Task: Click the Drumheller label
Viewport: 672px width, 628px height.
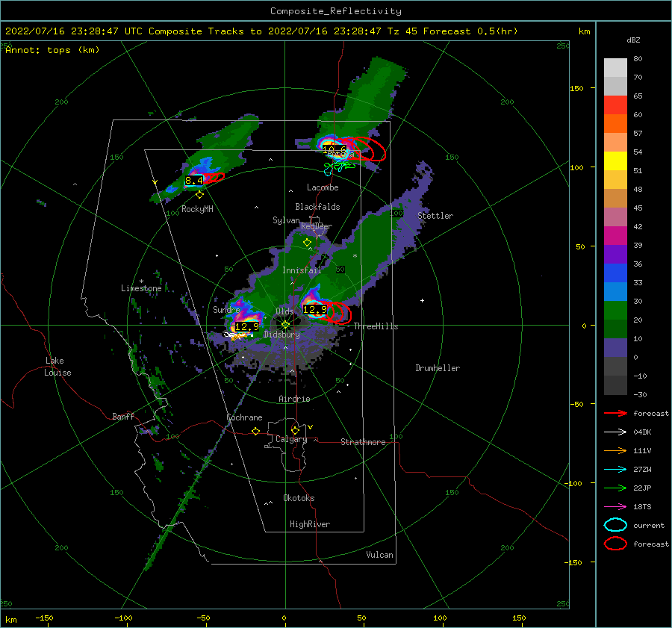Action: point(438,368)
